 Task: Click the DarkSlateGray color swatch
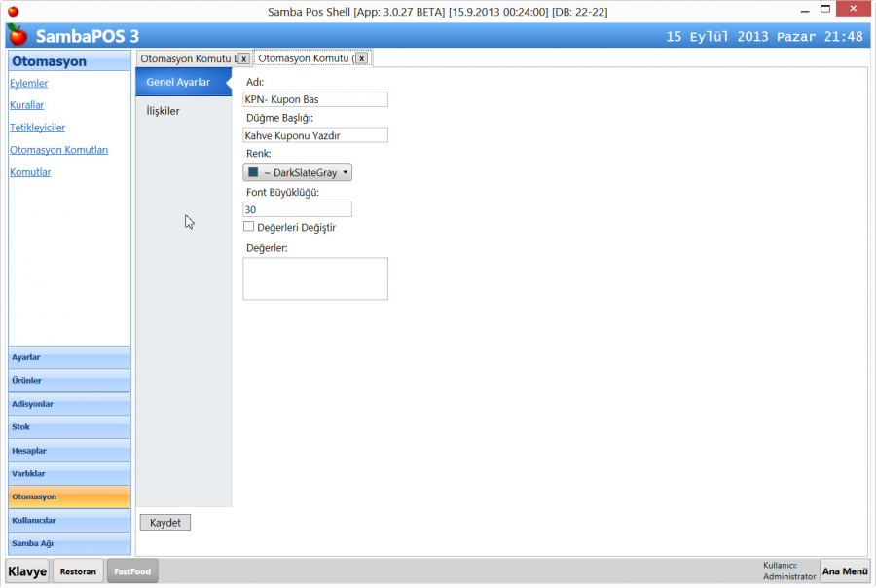(x=253, y=172)
